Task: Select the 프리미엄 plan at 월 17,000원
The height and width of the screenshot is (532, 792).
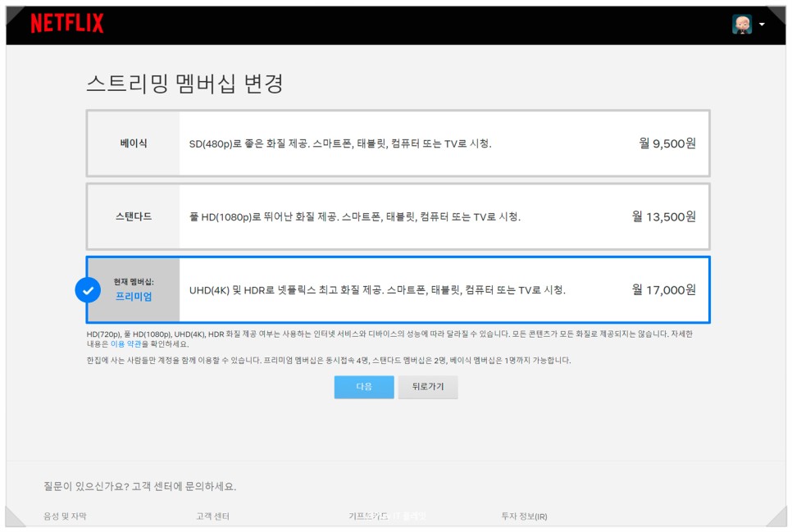Action: pos(398,290)
